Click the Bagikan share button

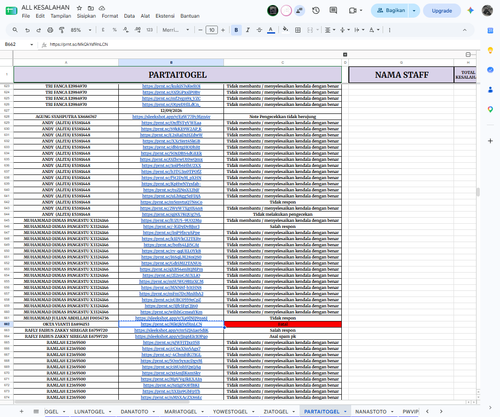pos(391,11)
